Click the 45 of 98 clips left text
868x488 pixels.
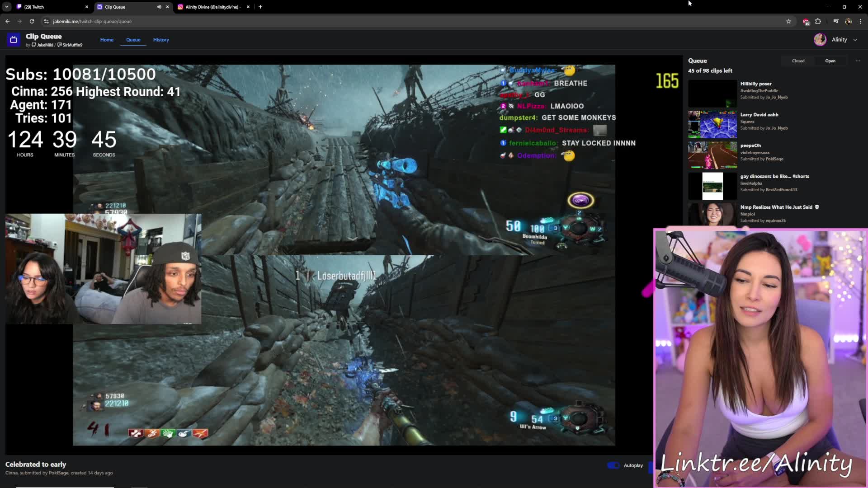(710, 71)
